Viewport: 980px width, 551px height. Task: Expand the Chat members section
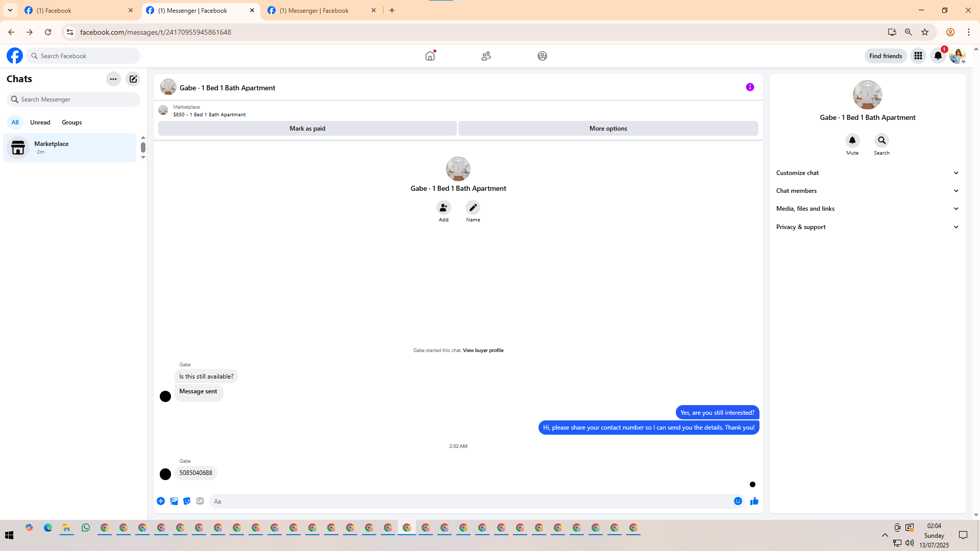[x=867, y=191]
